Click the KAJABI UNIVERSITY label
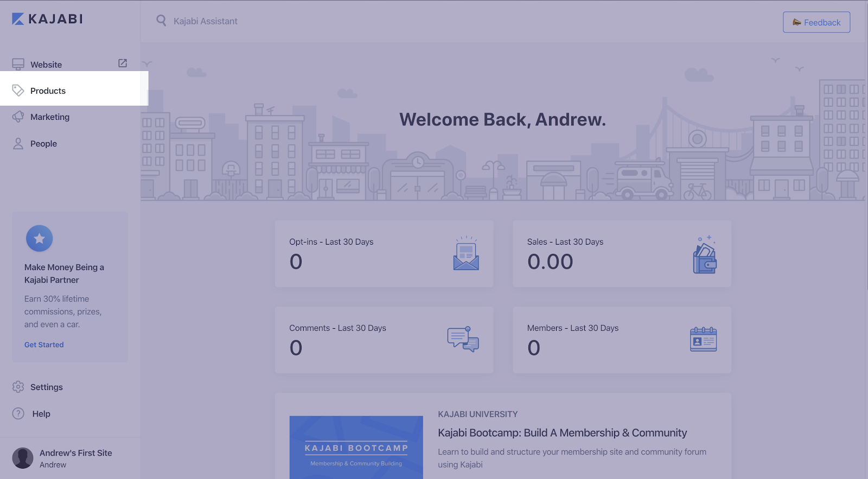The image size is (868, 479). 478,414
